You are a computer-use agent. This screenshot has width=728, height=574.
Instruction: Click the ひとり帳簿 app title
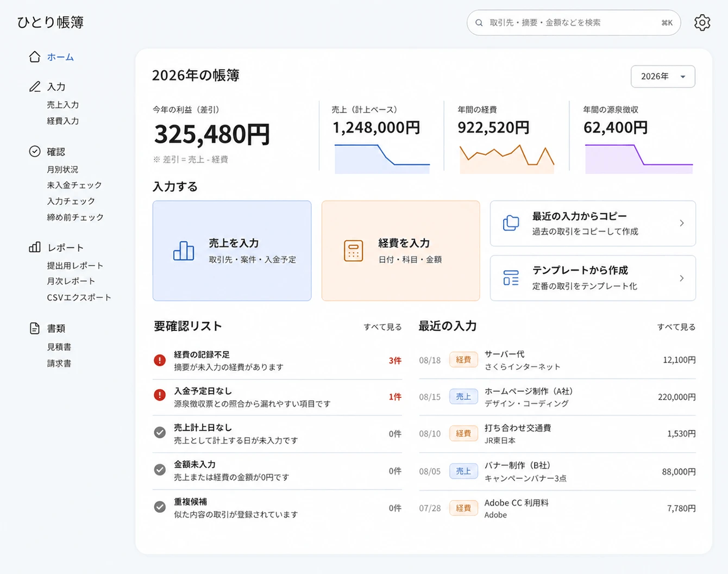point(51,22)
